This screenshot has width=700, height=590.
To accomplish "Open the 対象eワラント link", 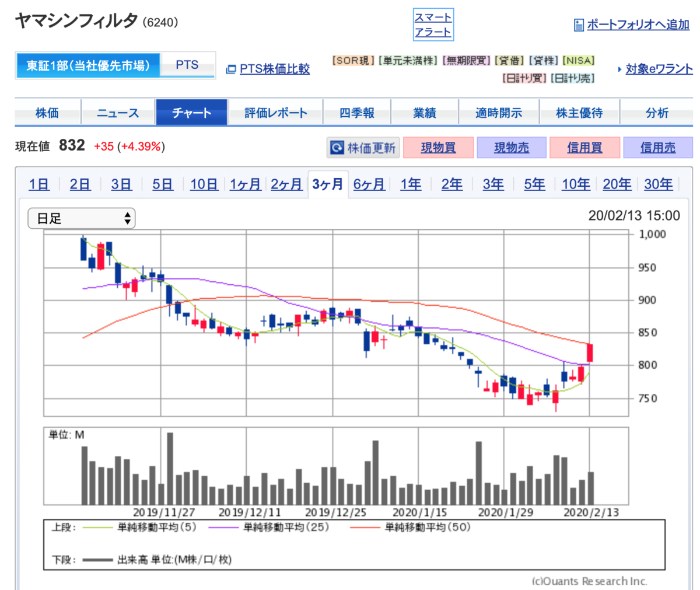I will (x=659, y=69).
